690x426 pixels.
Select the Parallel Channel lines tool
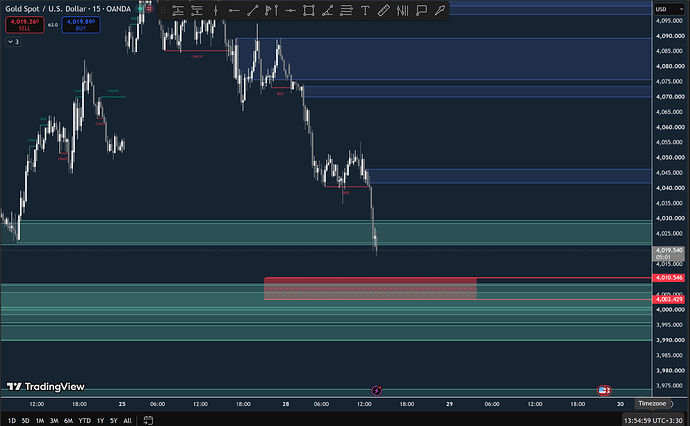click(x=346, y=11)
